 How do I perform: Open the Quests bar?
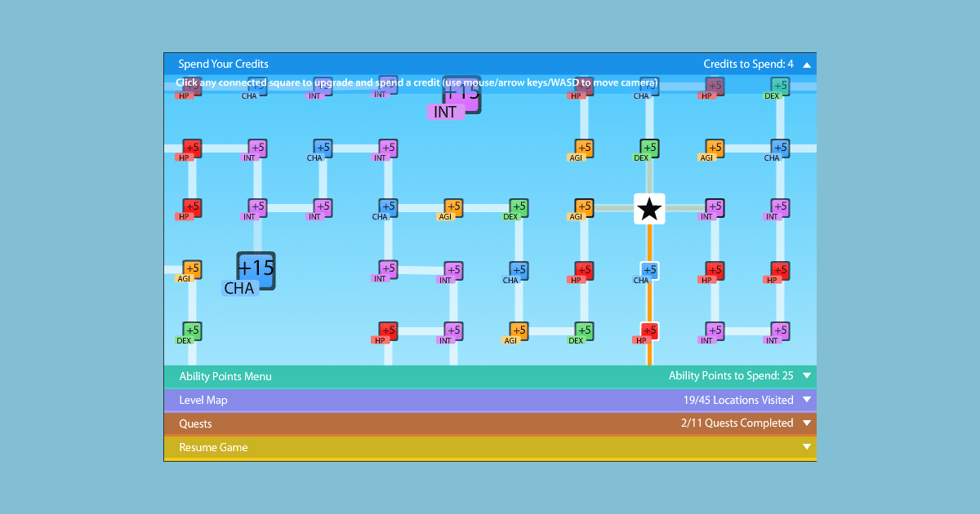[490, 423]
